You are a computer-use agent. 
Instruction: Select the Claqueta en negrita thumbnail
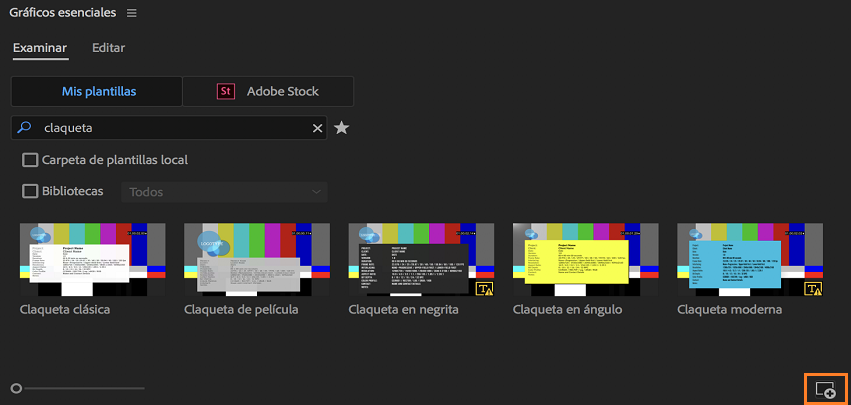[421, 260]
